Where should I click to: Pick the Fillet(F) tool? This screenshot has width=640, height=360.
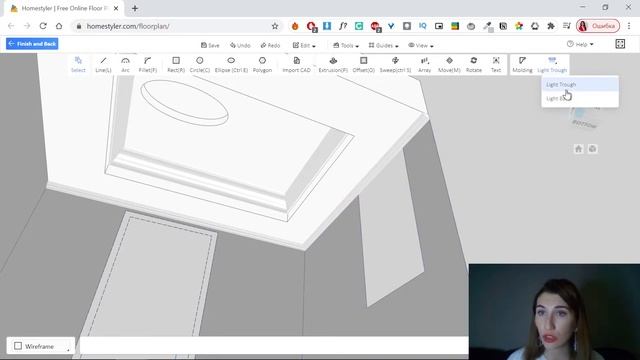(x=148, y=64)
